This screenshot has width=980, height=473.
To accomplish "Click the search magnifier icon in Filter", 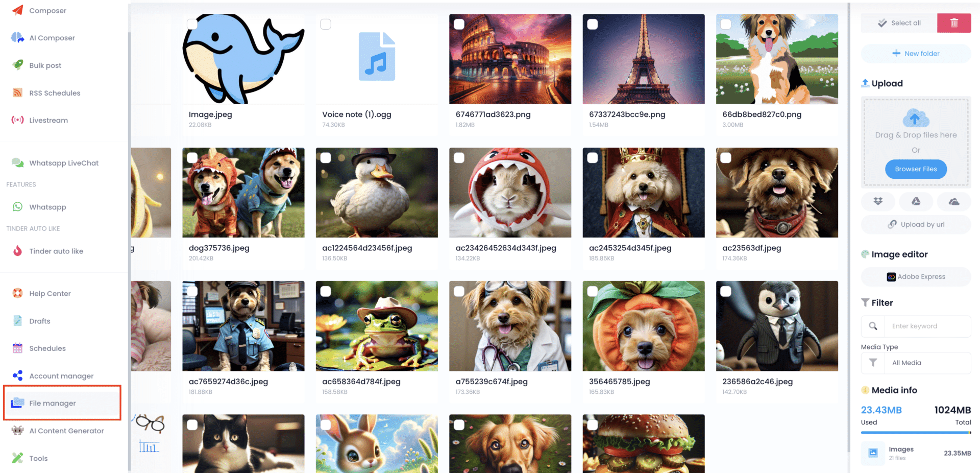I will click(873, 326).
